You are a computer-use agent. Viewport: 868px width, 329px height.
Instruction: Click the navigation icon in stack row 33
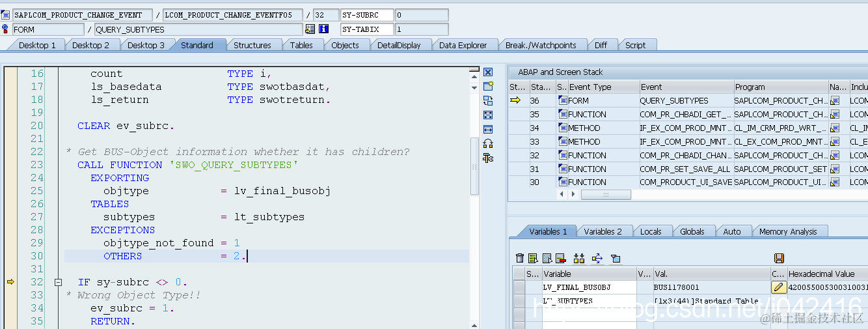[835, 141]
